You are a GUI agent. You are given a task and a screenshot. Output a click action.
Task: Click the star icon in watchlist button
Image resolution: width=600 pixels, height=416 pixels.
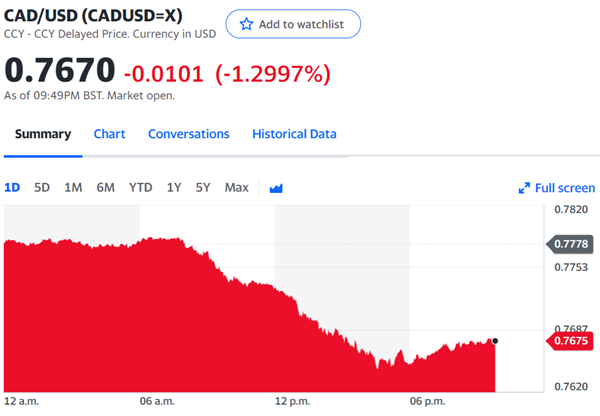pyautogui.click(x=246, y=24)
